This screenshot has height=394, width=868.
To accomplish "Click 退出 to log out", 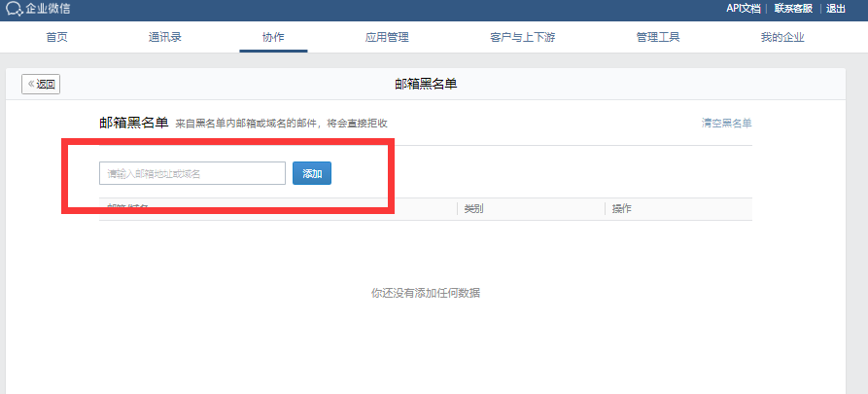I will (836, 9).
